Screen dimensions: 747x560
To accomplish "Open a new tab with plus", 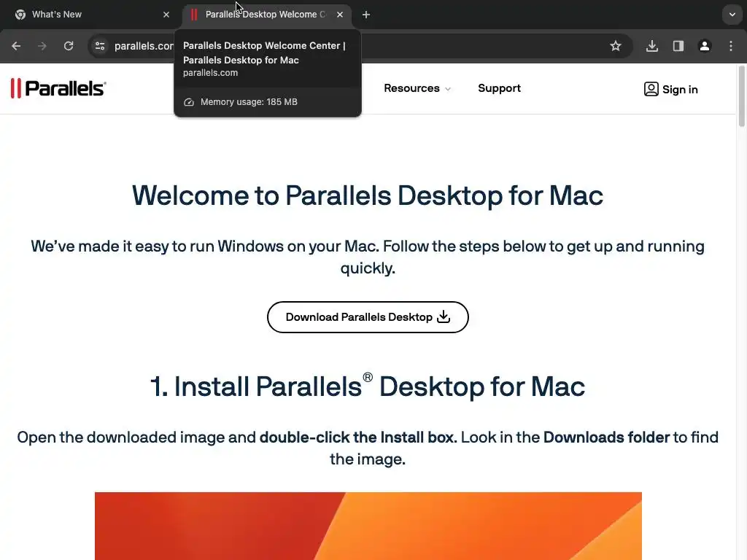I will [366, 15].
